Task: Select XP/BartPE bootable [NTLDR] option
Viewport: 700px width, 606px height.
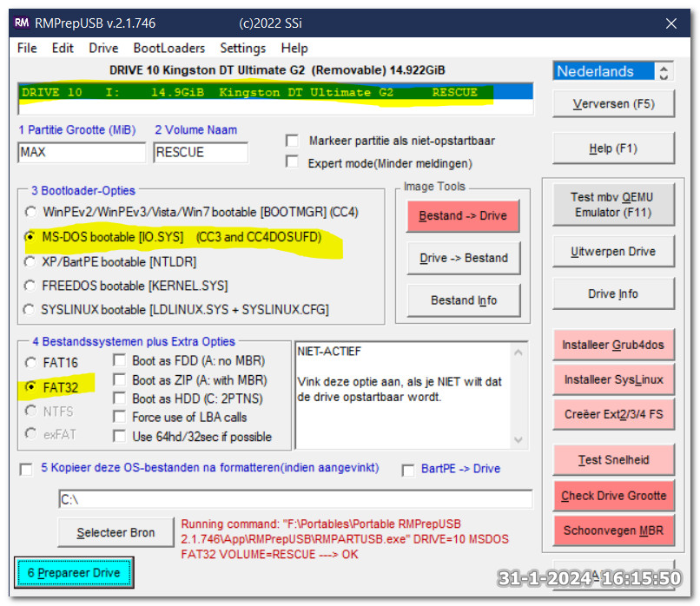Action: point(30,261)
